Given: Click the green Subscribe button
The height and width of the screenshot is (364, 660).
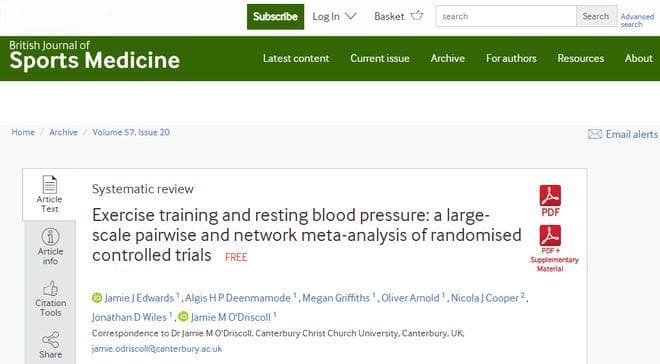Looking at the screenshot, I should 275,16.
